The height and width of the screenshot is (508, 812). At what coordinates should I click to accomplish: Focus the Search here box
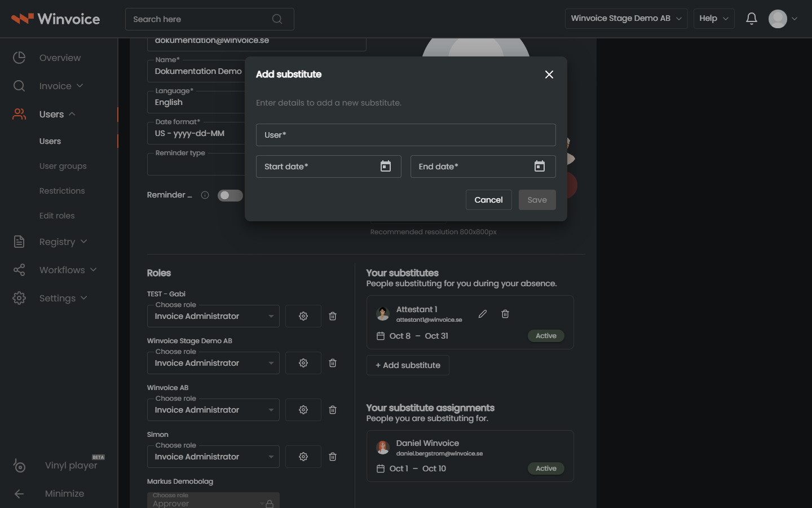coord(210,19)
